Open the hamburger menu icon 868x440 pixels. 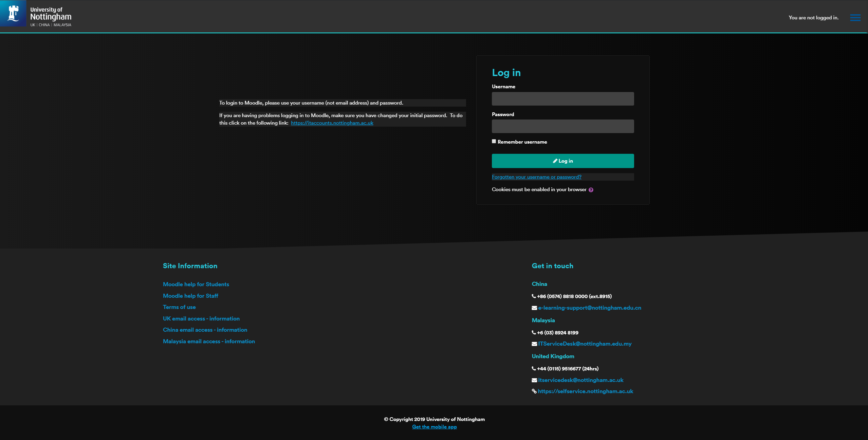pyautogui.click(x=855, y=18)
